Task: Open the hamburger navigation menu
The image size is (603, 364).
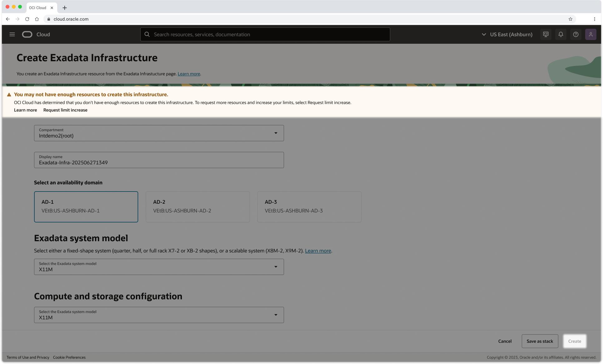Action: pos(12,34)
